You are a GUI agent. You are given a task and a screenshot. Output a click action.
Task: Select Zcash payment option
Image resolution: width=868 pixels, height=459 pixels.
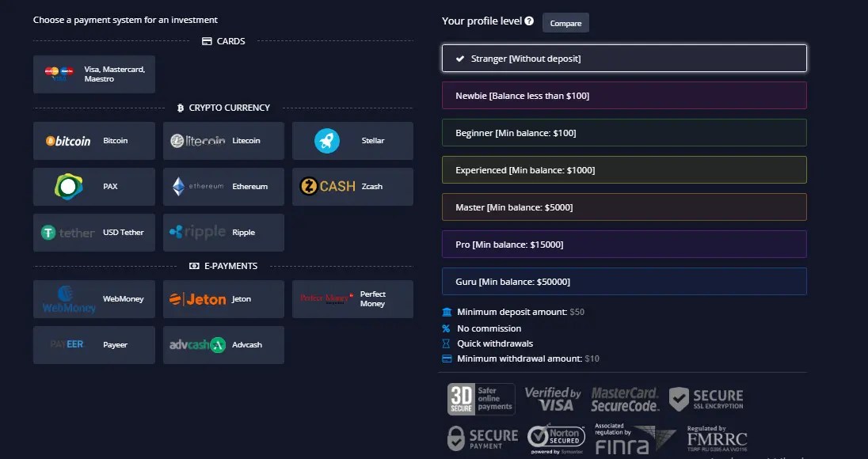[352, 186]
